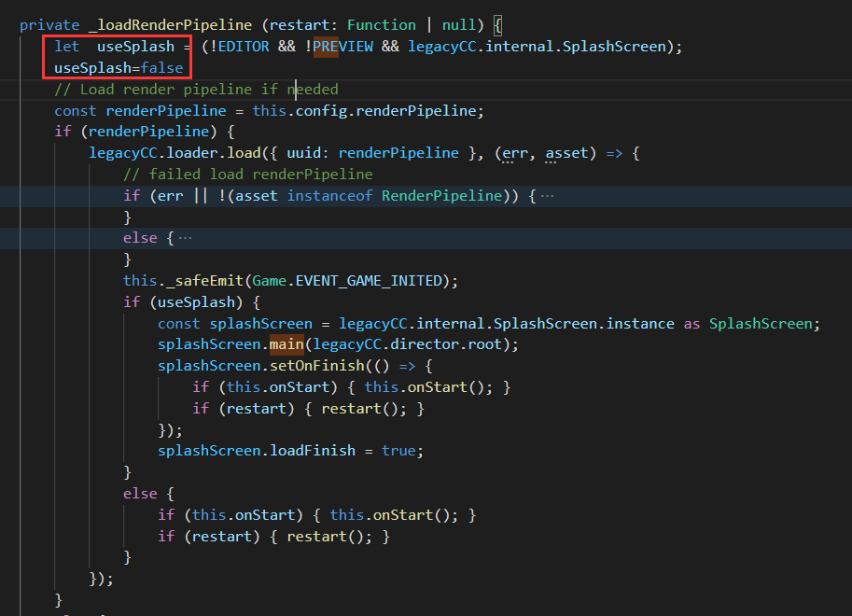The width and height of the screenshot is (852, 616).
Task: Click the 'setOnFinish' method call
Action: click(316, 366)
